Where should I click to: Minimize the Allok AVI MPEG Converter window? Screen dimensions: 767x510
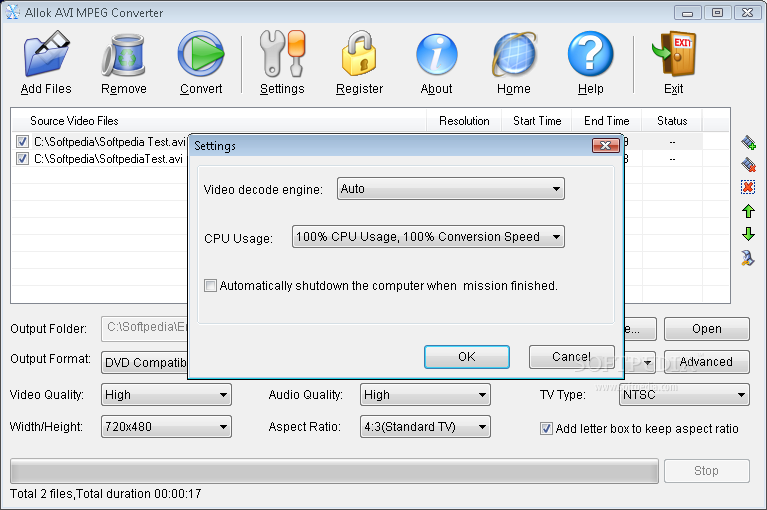[x=687, y=13]
